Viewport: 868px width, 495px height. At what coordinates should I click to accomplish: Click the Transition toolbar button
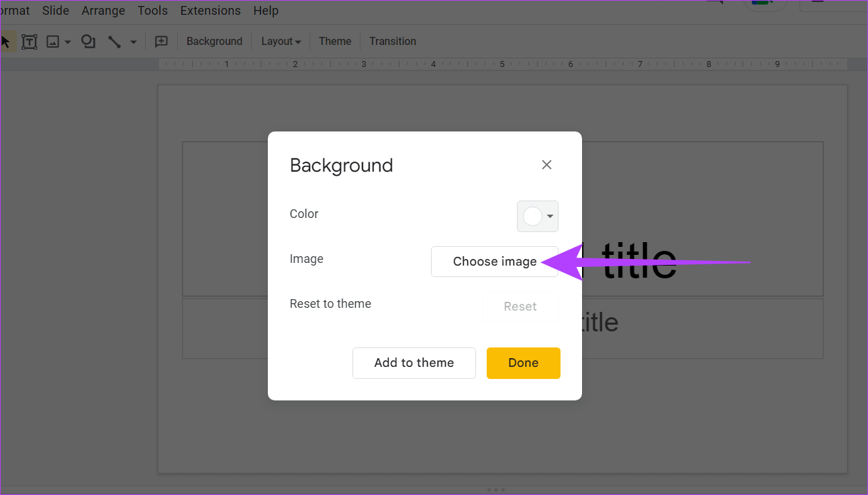pyautogui.click(x=393, y=42)
